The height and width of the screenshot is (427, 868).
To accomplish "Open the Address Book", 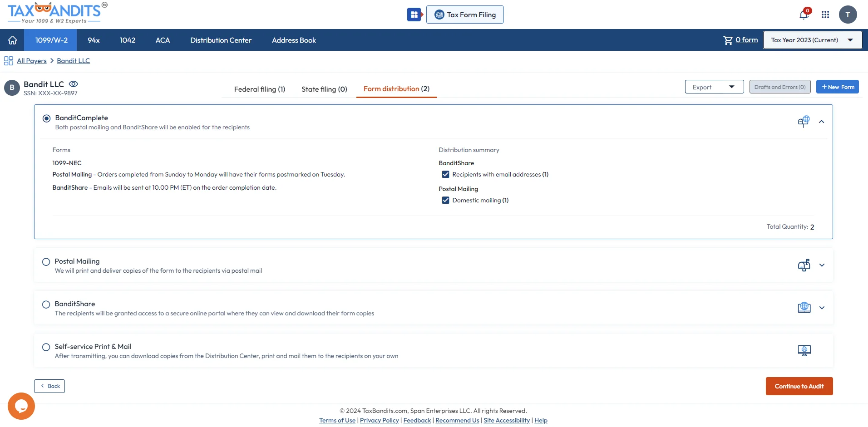I will point(294,40).
